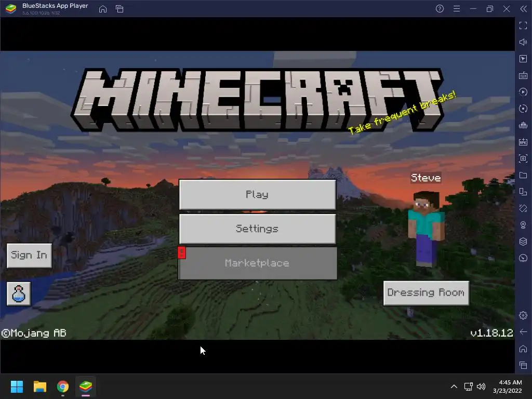The height and width of the screenshot is (399, 532).
Task: Set location using sidebar pin icon
Action: [x=523, y=225]
